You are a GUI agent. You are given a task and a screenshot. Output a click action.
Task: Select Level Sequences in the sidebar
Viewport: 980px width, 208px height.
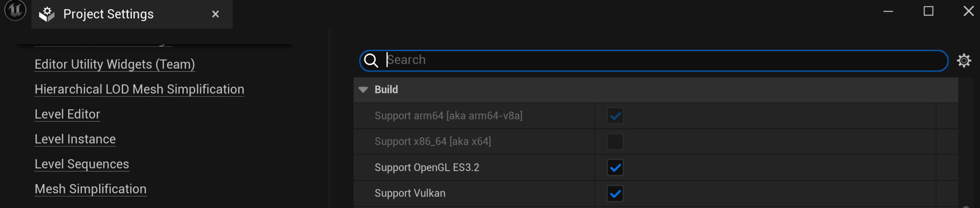point(81,164)
